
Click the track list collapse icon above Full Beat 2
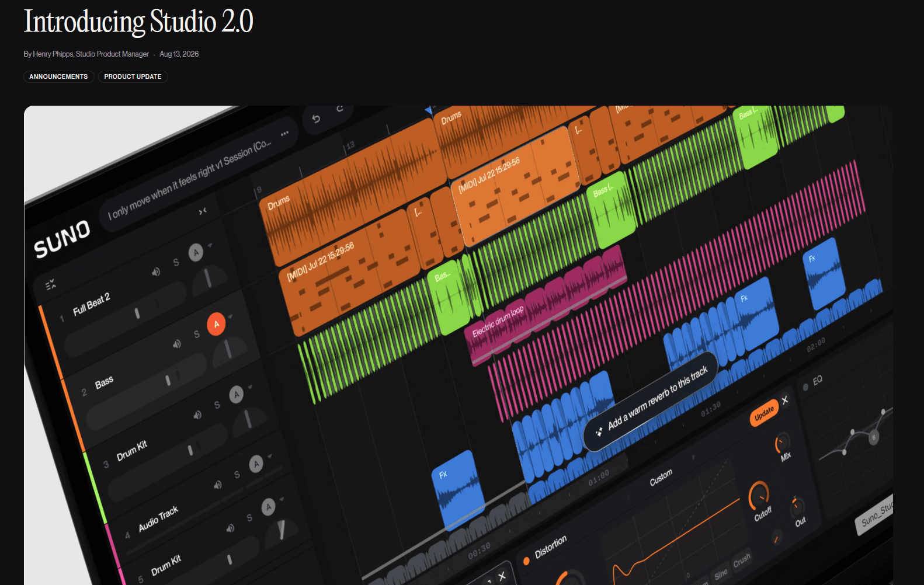point(51,284)
